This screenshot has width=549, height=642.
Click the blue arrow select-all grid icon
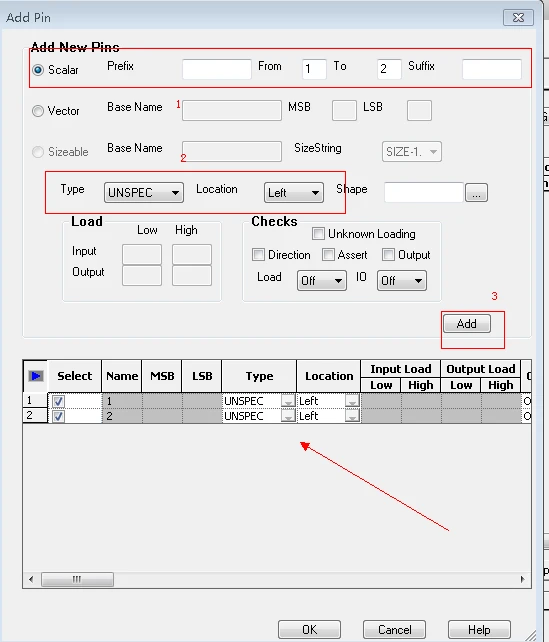click(36, 376)
